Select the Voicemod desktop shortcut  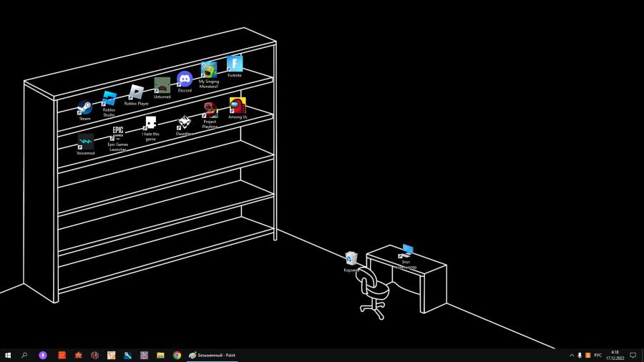click(x=85, y=144)
